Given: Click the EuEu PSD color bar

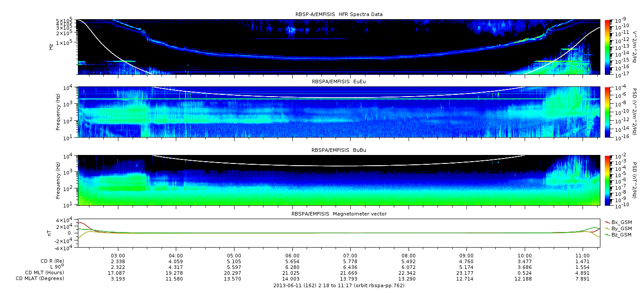Looking at the screenshot, I should click(608, 112).
